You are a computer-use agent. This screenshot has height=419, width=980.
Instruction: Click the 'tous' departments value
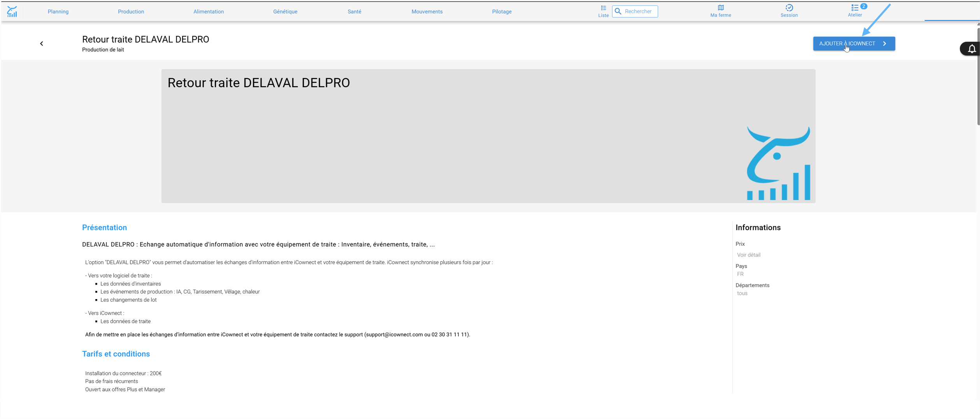(742, 293)
